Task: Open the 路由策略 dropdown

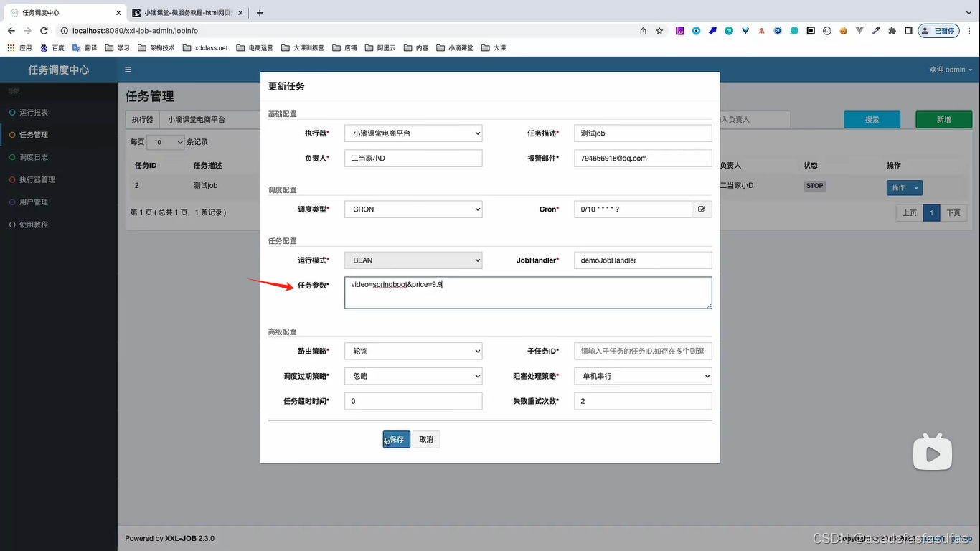Action: tap(413, 352)
